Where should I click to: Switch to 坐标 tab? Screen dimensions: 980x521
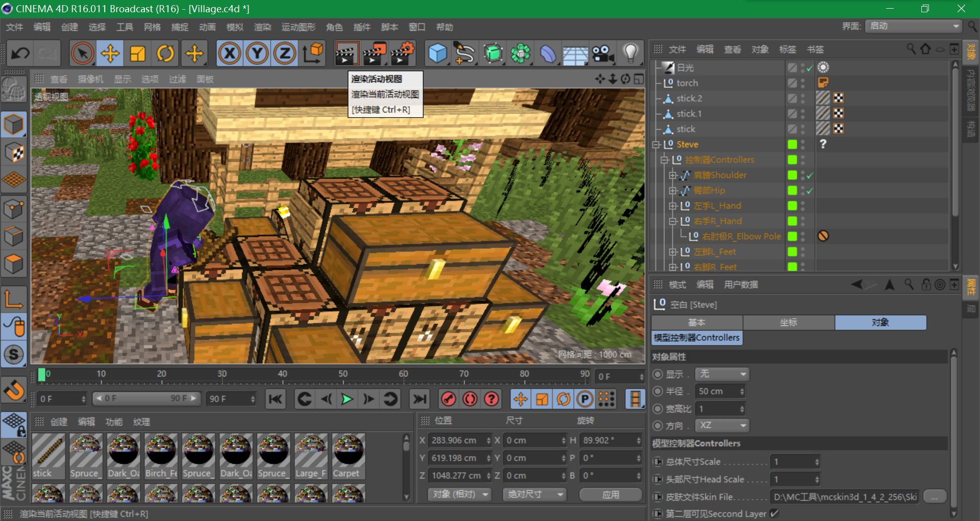(x=789, y=322)
